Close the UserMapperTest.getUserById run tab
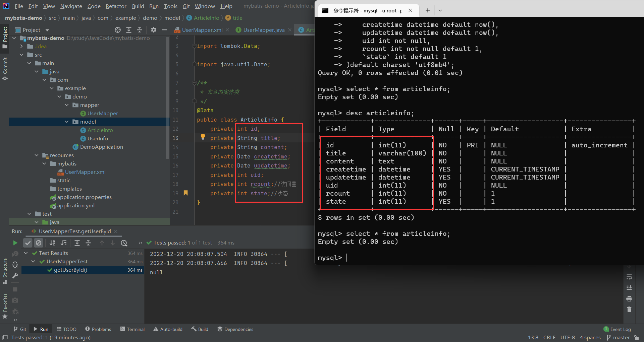Image resolution: width=644 pixels, height=342 pixels. 116,231
